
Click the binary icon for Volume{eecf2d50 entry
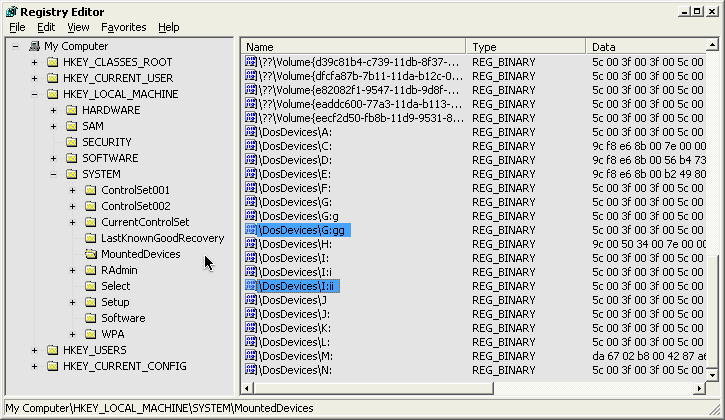tap(251, 117)
